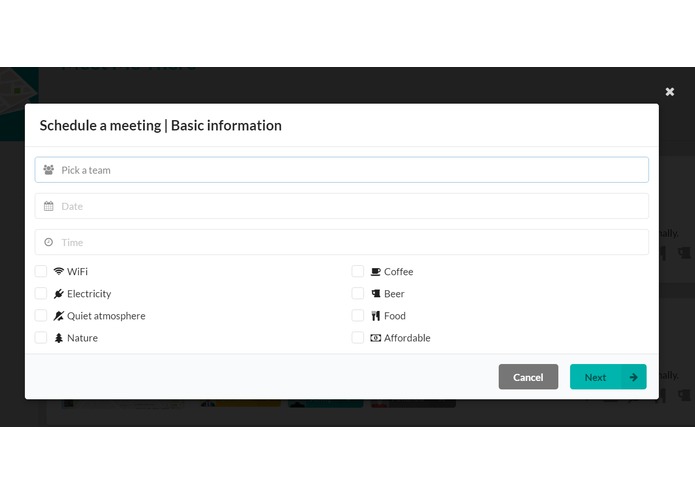The image size is (695, 494).
Task: Click the team users icon
Action: pyautogui.click(x=49, y=170)
